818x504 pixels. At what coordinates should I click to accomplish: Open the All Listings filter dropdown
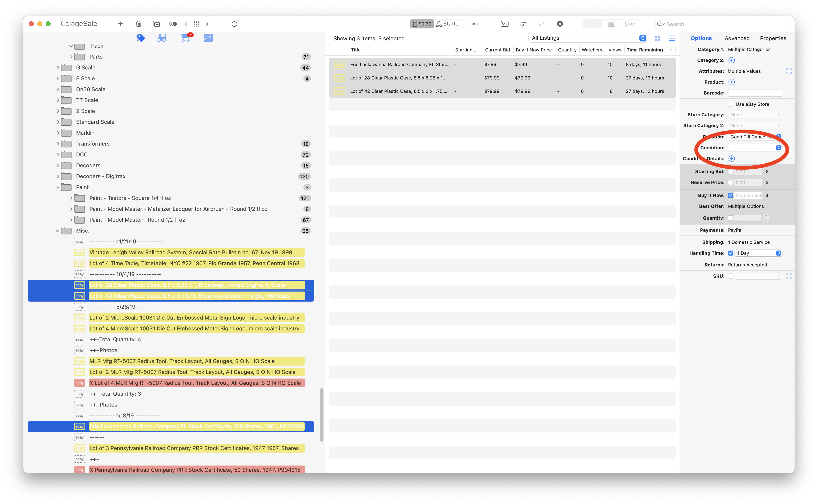(x=588, y=38)
